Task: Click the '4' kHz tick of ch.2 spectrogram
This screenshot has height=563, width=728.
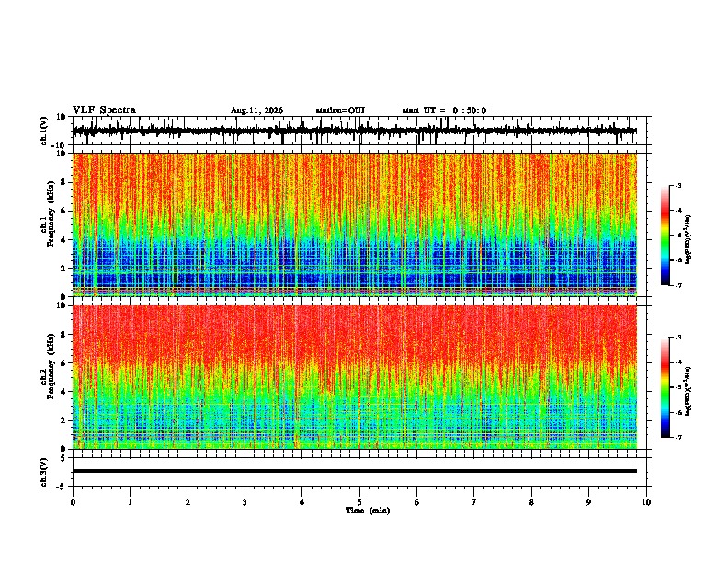Action: point(63,392)
